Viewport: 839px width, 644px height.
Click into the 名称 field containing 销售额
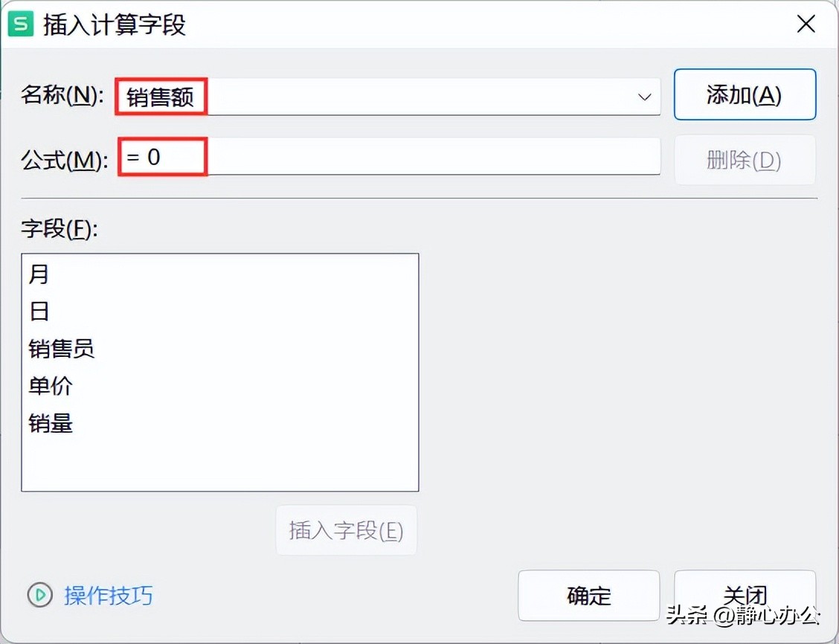click(388, 97)
